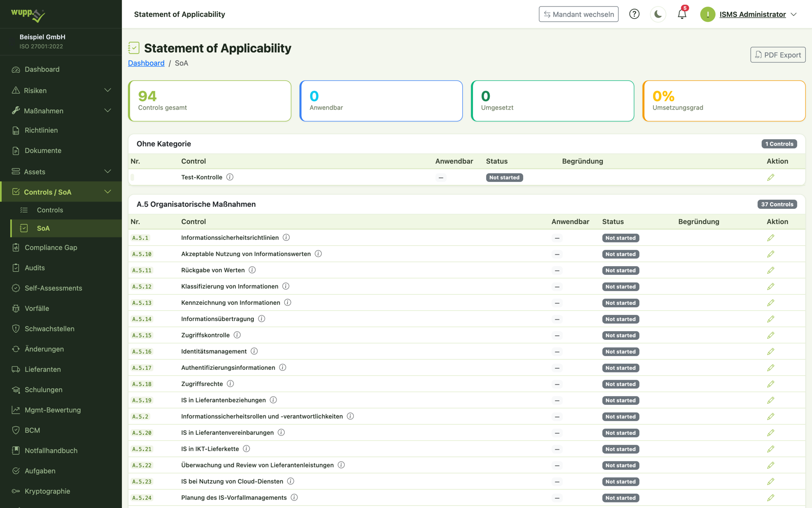Click the 1 Controls badge

(779, 144)
